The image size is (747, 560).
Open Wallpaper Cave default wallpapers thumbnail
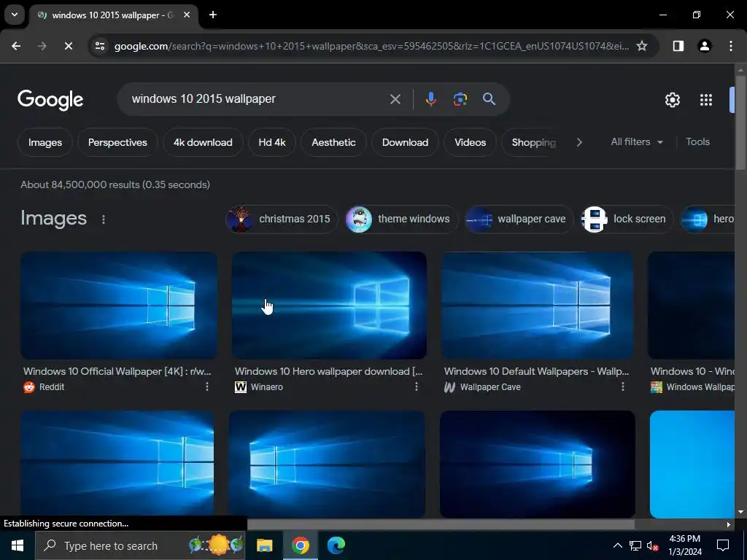(538, 306)
